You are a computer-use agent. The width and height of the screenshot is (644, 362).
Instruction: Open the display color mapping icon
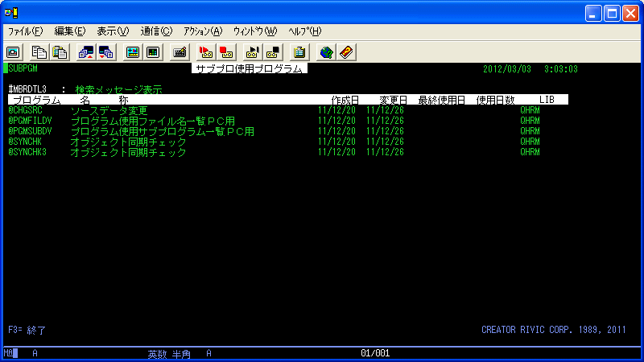pyautogui.click(x=133, y=52)
